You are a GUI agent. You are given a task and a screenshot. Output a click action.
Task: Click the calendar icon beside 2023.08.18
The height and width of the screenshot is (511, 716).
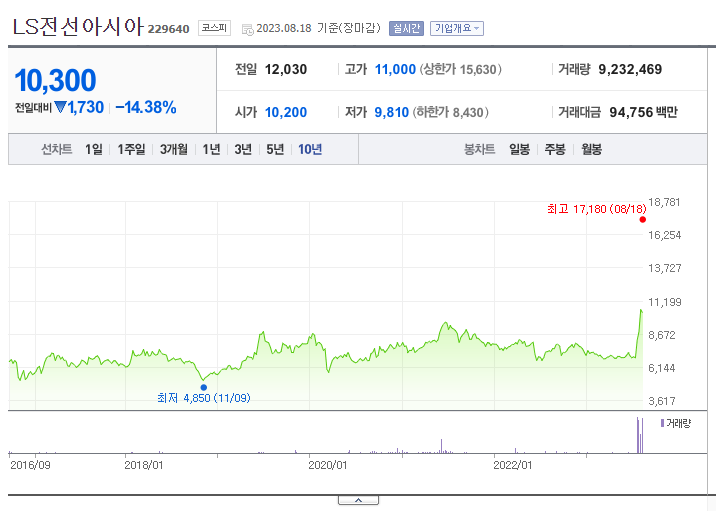(x=247, y=30)
